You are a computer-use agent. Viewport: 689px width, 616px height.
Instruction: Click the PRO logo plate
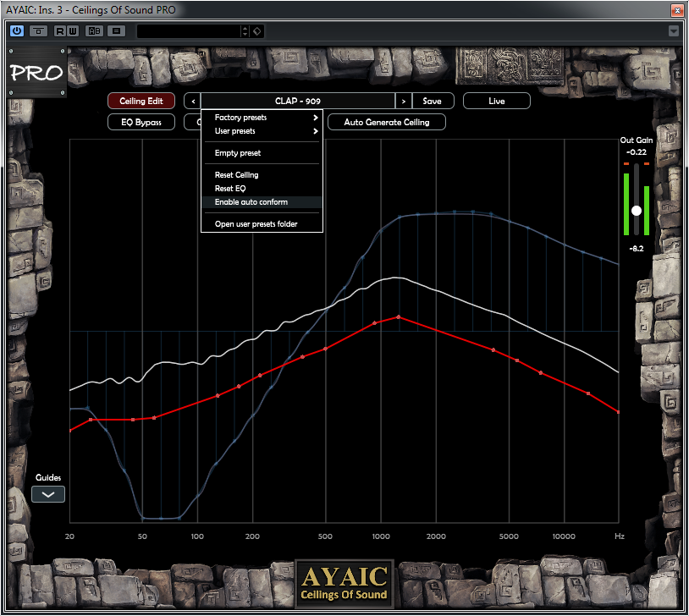pyautogui.click(x=36, y=73)
